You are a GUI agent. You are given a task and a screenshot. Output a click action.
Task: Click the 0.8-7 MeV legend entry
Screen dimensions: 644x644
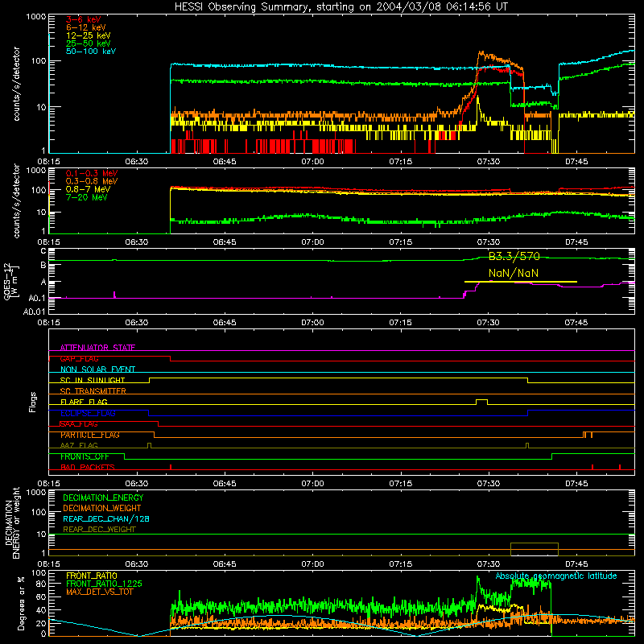pos(89,189)
